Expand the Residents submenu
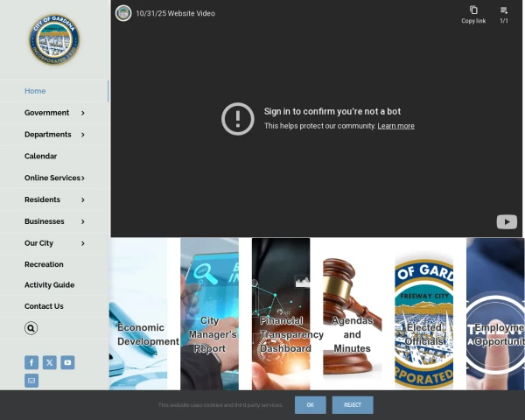525x420 pixels. (x=82, y=200)
